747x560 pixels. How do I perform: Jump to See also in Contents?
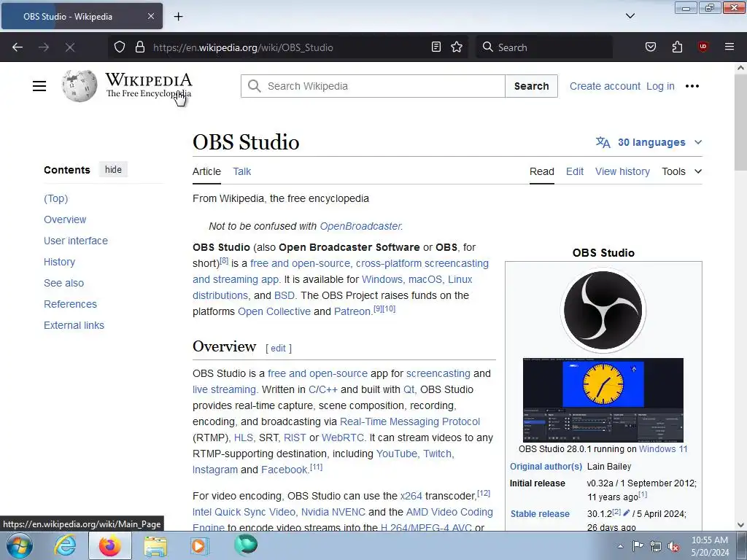pyautogui.click(x=64, y=283)
